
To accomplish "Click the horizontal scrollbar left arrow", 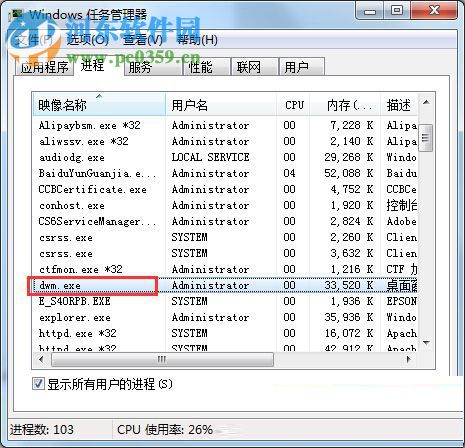I will click(x=41, y=359).
